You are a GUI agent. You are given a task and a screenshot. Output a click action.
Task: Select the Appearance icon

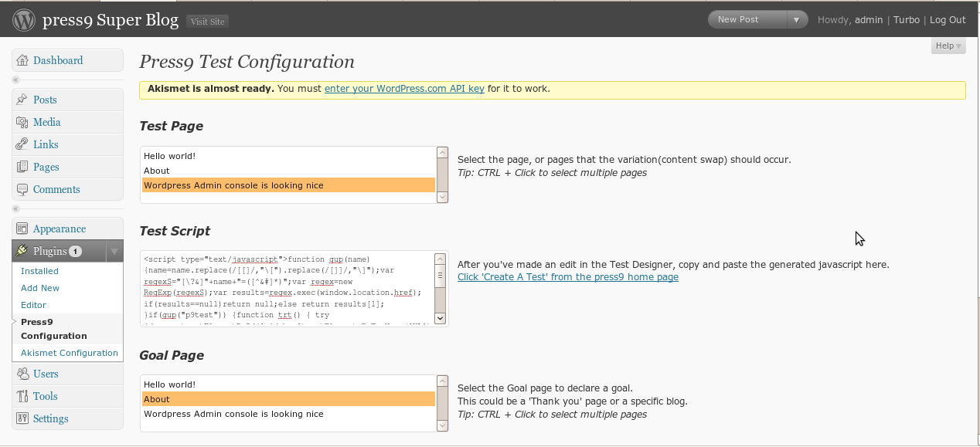(22, 229)
